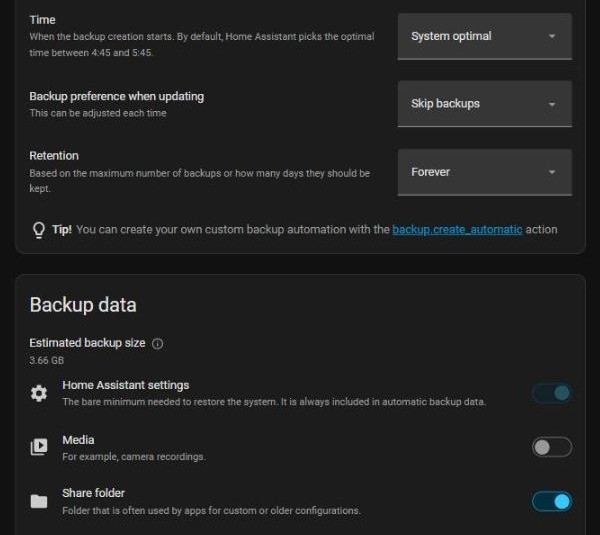Click the Media play-library icon
This screenshot has height=535, width=600.
click(x=39, y=447)
